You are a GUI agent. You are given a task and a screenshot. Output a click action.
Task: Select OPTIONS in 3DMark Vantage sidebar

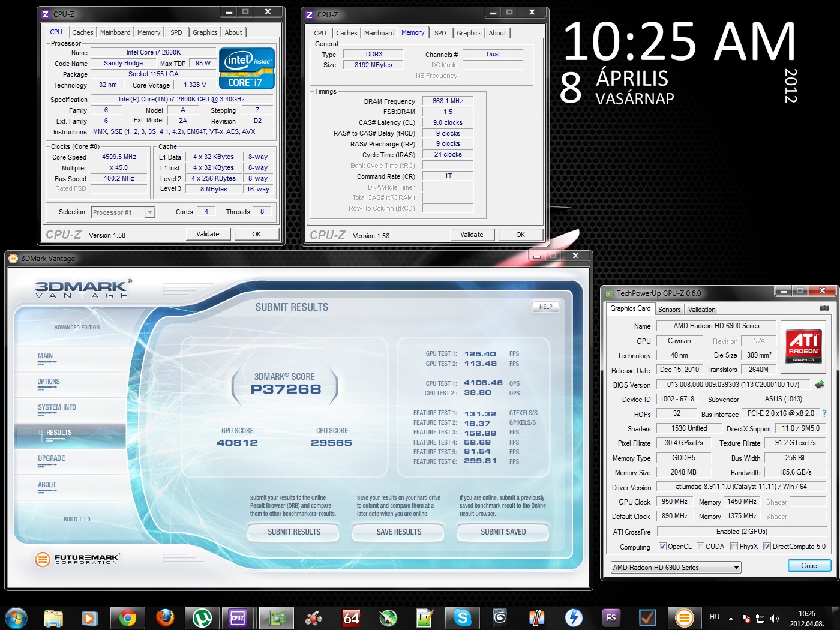click(49, 382)
